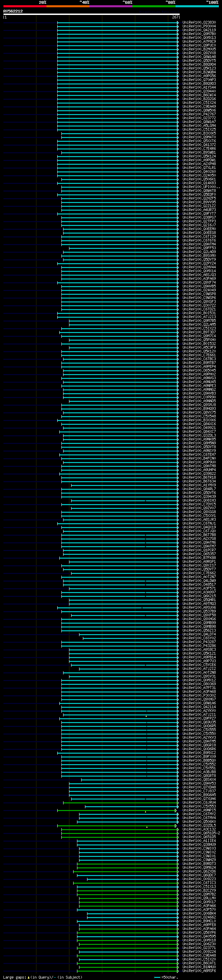Select the UniRef100_B7FK88 label
This screenshot has height=980, width=222.
click(199, 558)
